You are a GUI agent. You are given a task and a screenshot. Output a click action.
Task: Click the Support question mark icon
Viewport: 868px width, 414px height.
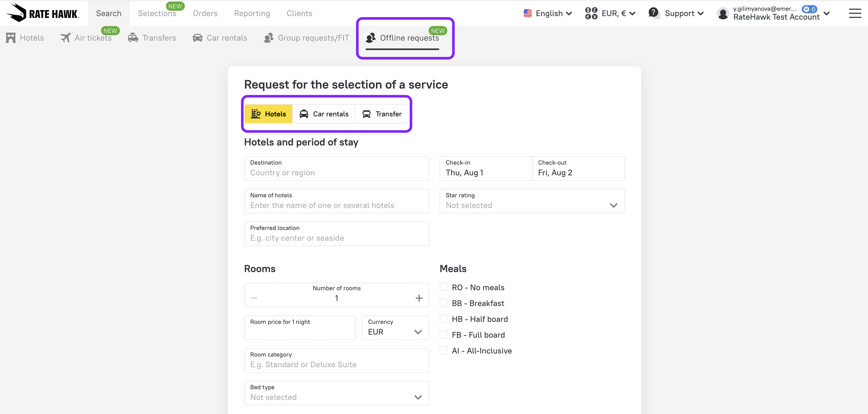653,13
